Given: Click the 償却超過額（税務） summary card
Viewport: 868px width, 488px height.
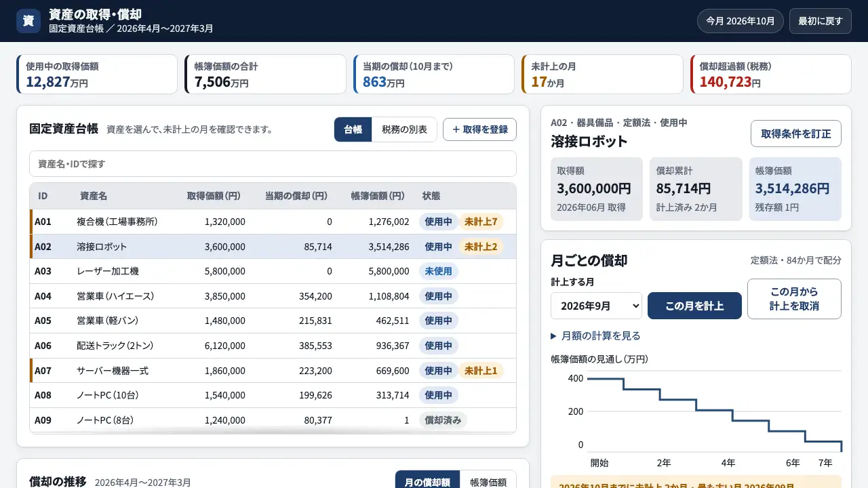Looking at the screenshot, I should [x=770, y=75].
